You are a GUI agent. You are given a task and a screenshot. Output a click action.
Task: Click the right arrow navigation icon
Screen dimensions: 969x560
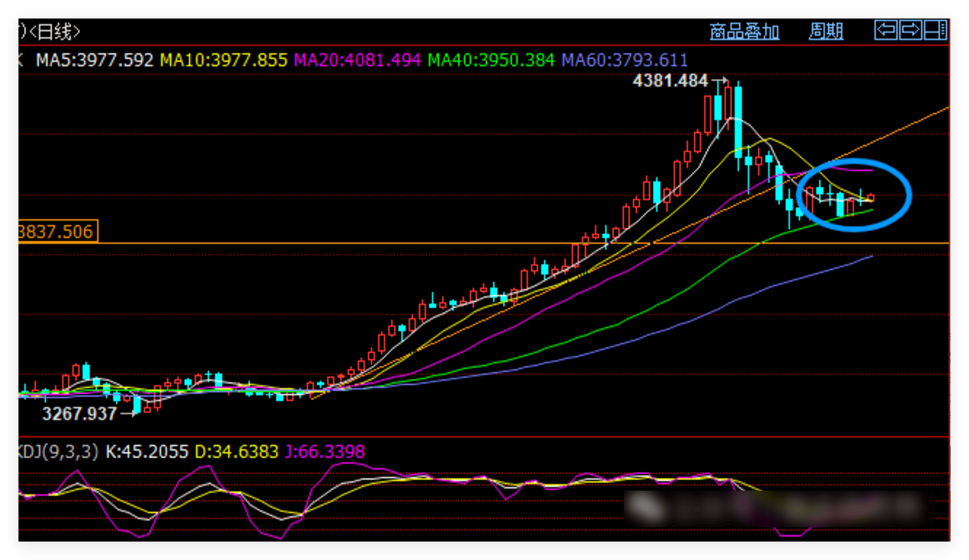(x=910, y=30)
